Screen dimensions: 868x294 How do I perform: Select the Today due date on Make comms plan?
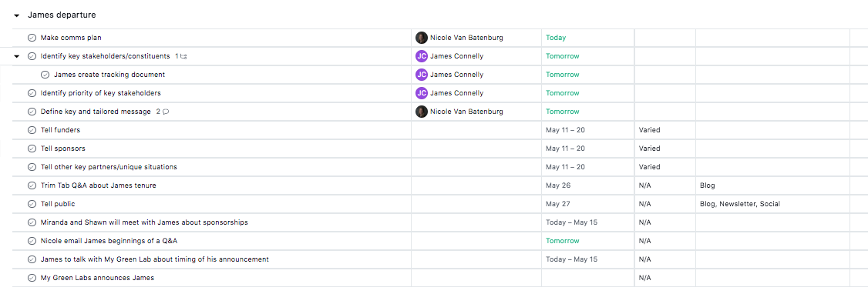tap(556, 38)
